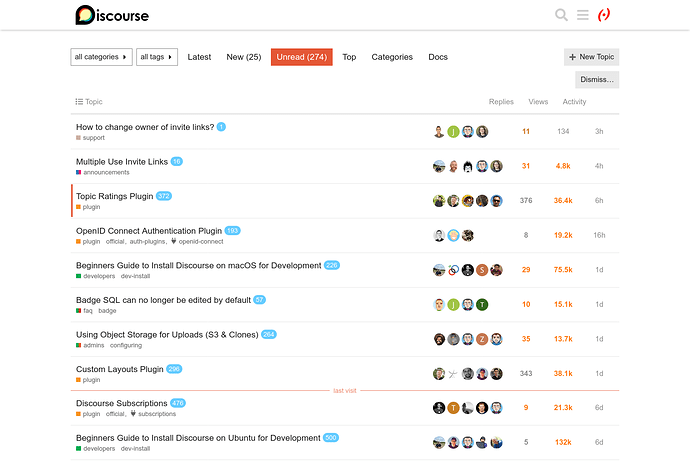The height and width of the screenshot is (464, 690).
Task: Sort topics by Activity column header
Action: [574, 102]
